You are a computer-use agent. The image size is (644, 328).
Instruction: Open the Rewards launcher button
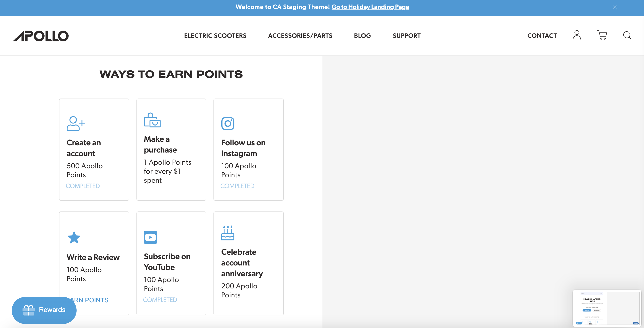point(44,310)
